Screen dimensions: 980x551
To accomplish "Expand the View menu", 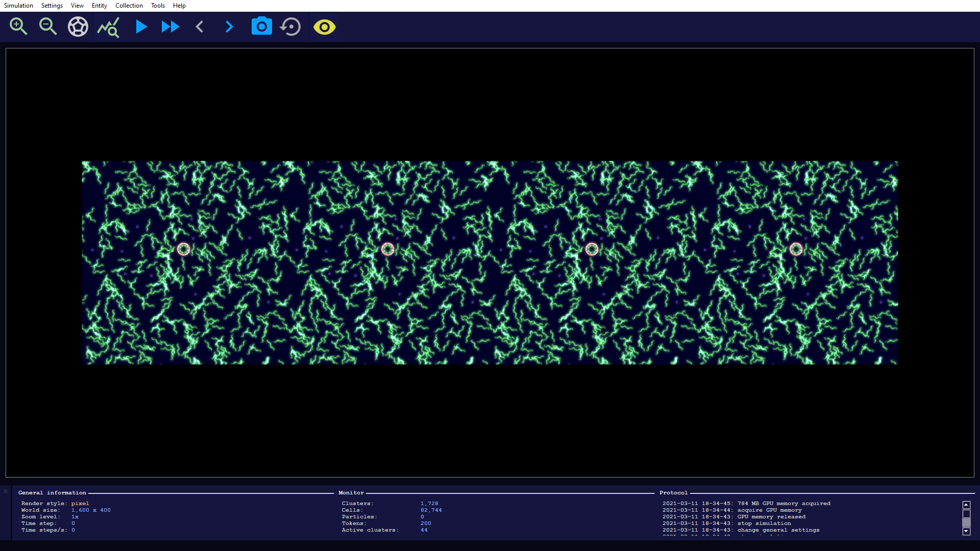I will pyautogui.click(x=77, y=6).
